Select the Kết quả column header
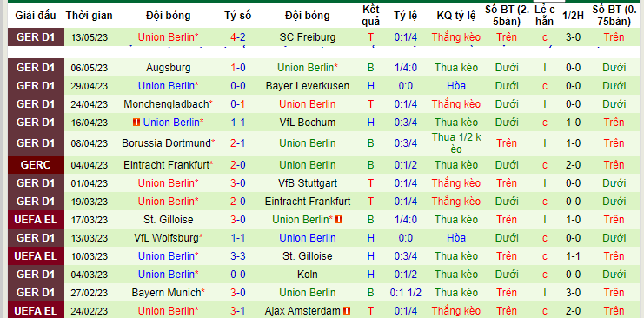 coord(371,16)
